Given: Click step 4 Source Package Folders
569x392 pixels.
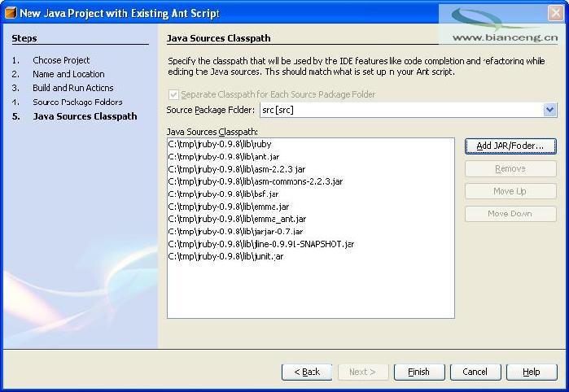Looking at the screenshot, I should point(77,102).
